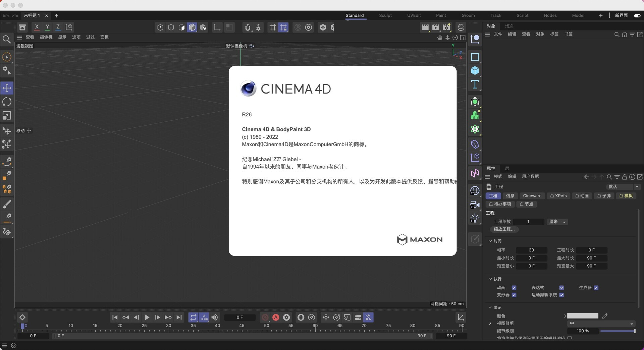Choose the paint brush tool
Viewport: 644px width, 350px height.
coord(7,204)
